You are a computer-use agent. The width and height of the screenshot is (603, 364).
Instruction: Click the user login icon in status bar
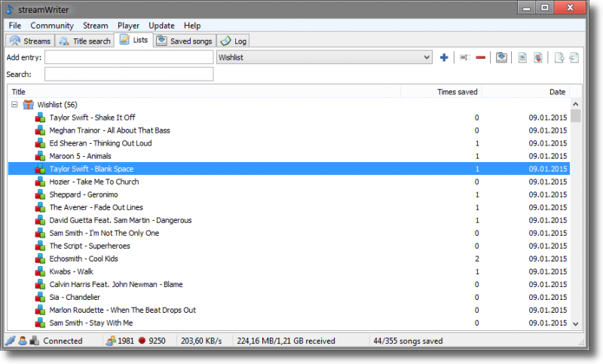(23, 341)
